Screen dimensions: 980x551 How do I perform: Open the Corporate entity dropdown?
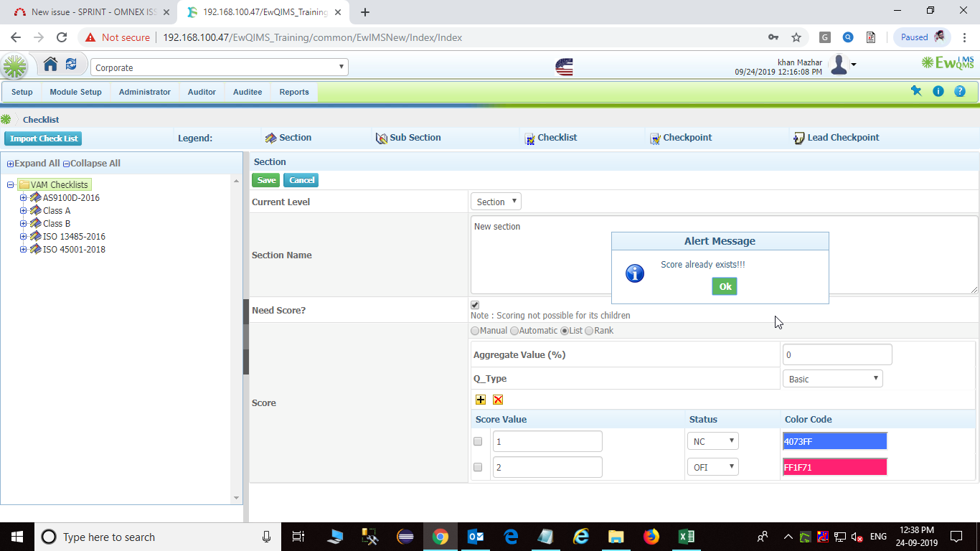click(220, 67)
